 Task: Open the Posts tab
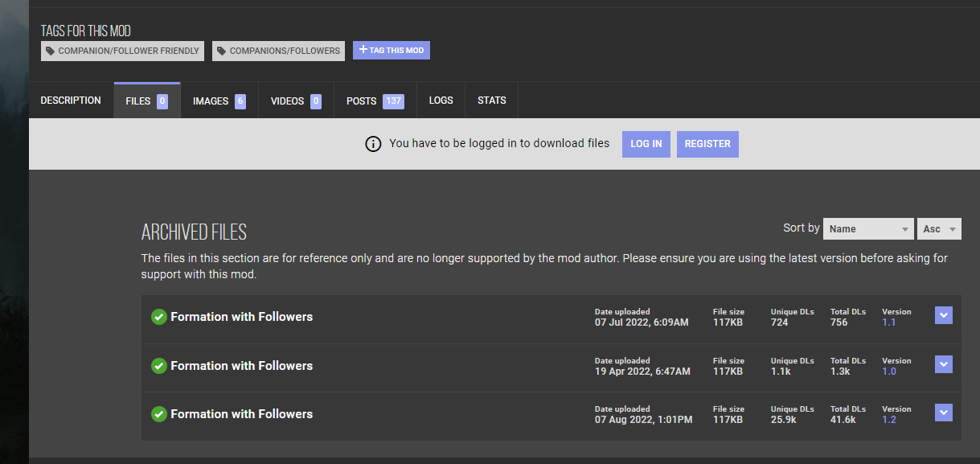coord(375,101)
